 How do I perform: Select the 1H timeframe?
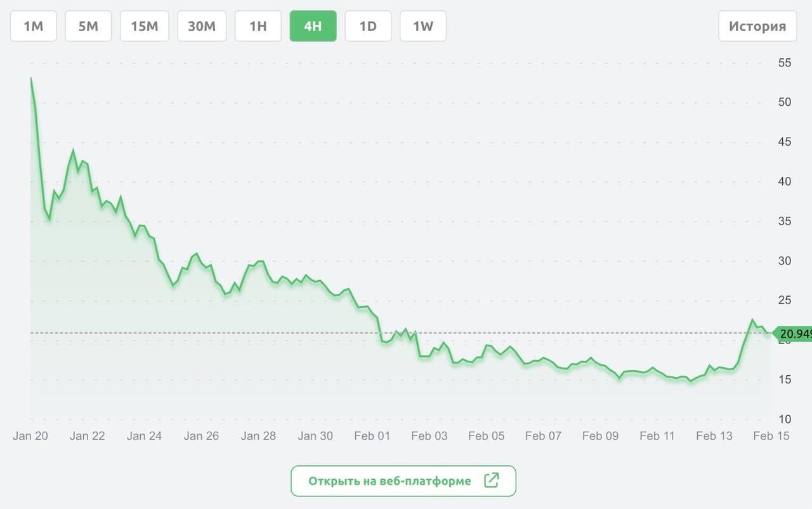point(258,26)
